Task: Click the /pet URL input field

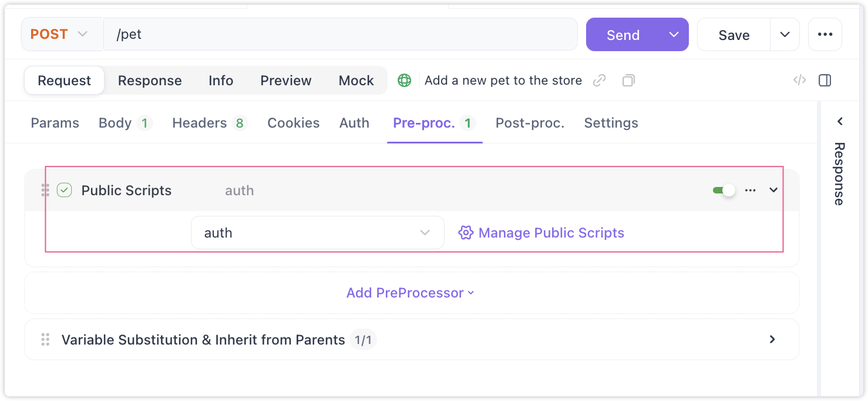Action: (x=340, y=35)
